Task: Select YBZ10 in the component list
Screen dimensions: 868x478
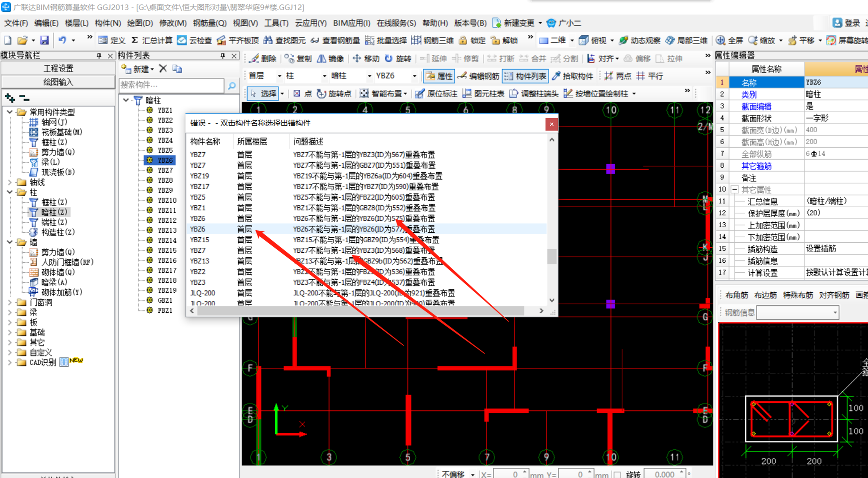Action: click(166, 200)
